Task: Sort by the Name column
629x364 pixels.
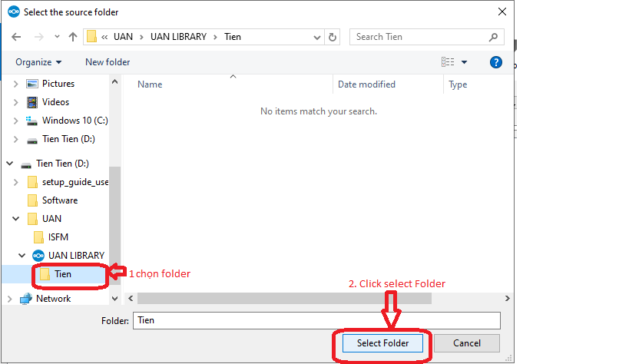Action: 150,84
